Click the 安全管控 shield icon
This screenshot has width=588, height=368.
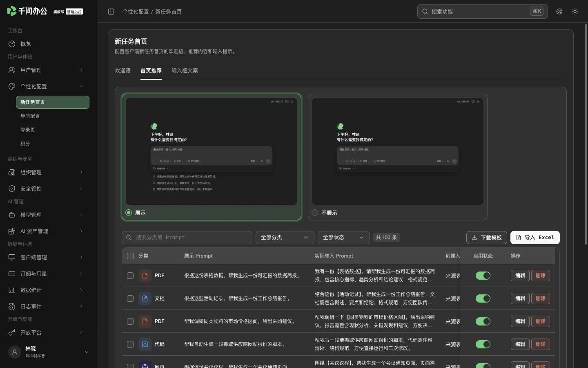(x=12, y=188)
